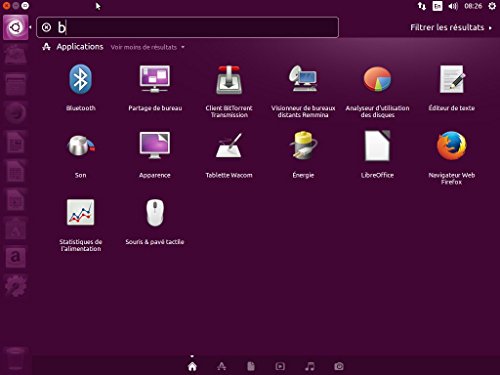Open the Éditeur de texte app
Image resolution: width=500 pixels, height=375 pixels.
(452, 79)
